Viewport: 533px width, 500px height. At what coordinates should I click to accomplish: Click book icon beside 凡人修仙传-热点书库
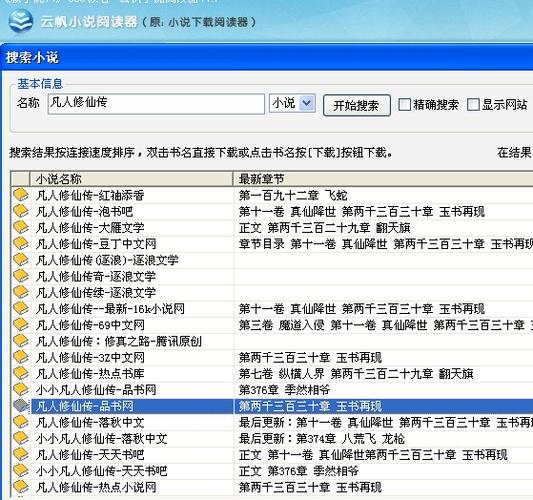click(21, 373)
